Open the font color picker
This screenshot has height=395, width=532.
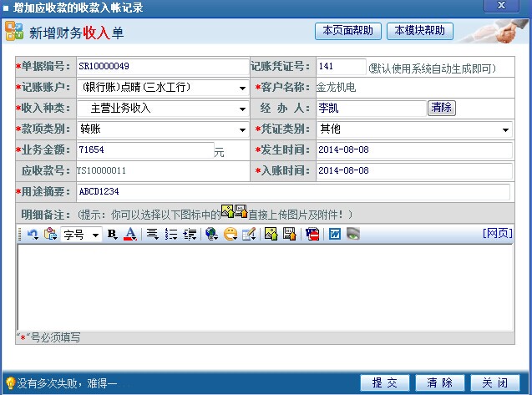click(x=129, y=235)
